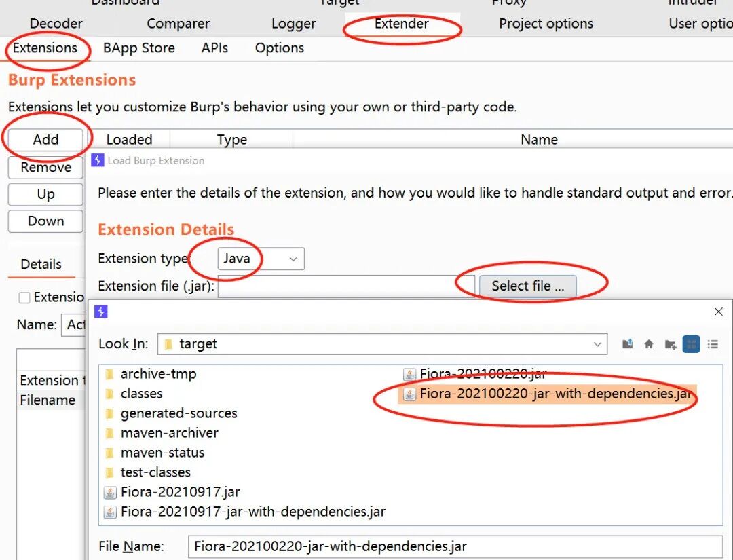Click the Remove extension button
733x560 pixels.
[x=45, y=168]
